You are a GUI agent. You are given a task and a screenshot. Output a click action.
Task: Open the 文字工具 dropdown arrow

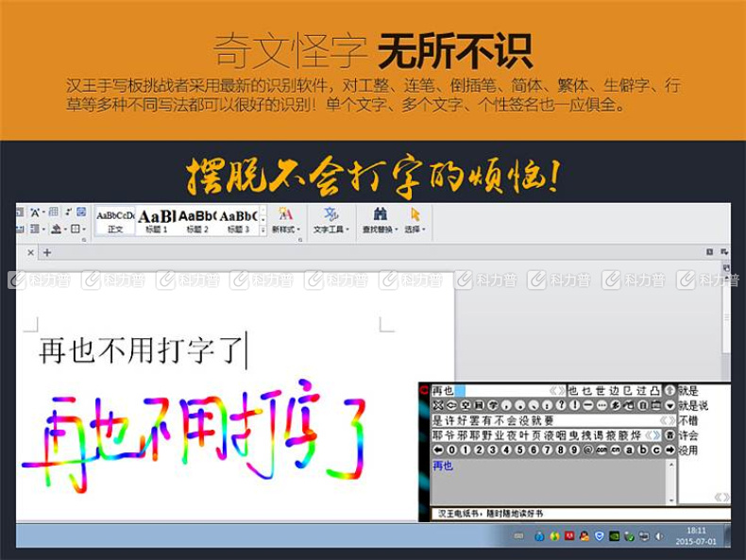click(x=348, y=229)
